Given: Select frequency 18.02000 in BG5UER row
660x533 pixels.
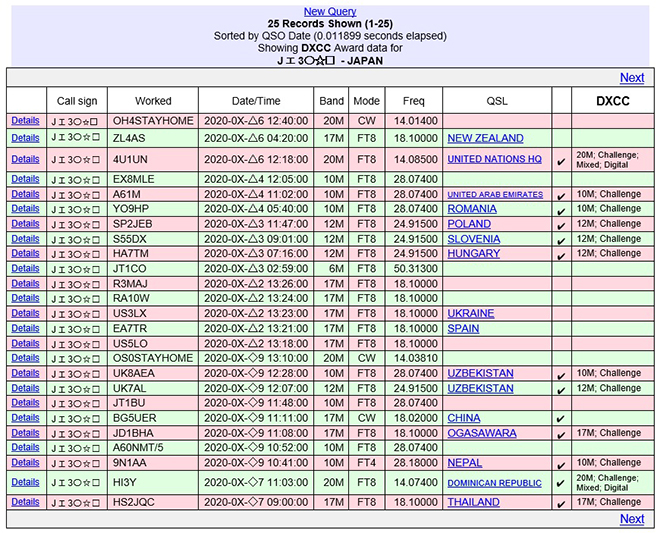Looking at the screenshot, I should point(415,418).
